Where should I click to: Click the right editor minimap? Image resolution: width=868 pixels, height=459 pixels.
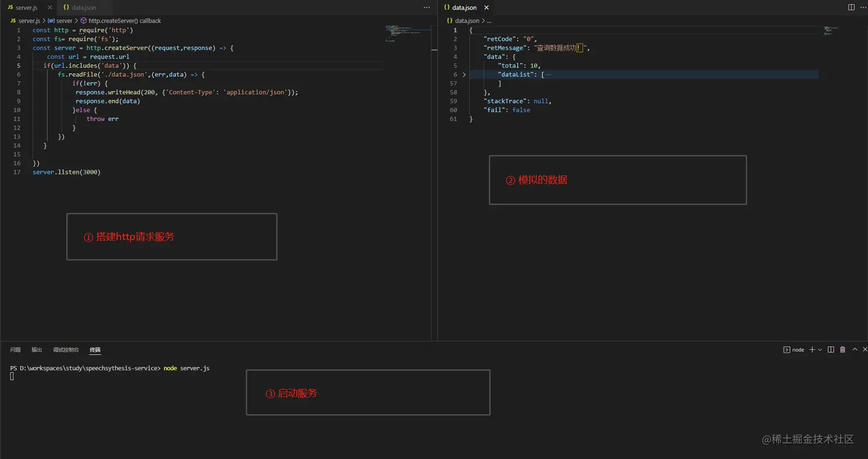pyautogui.click(x=831, y=31)
